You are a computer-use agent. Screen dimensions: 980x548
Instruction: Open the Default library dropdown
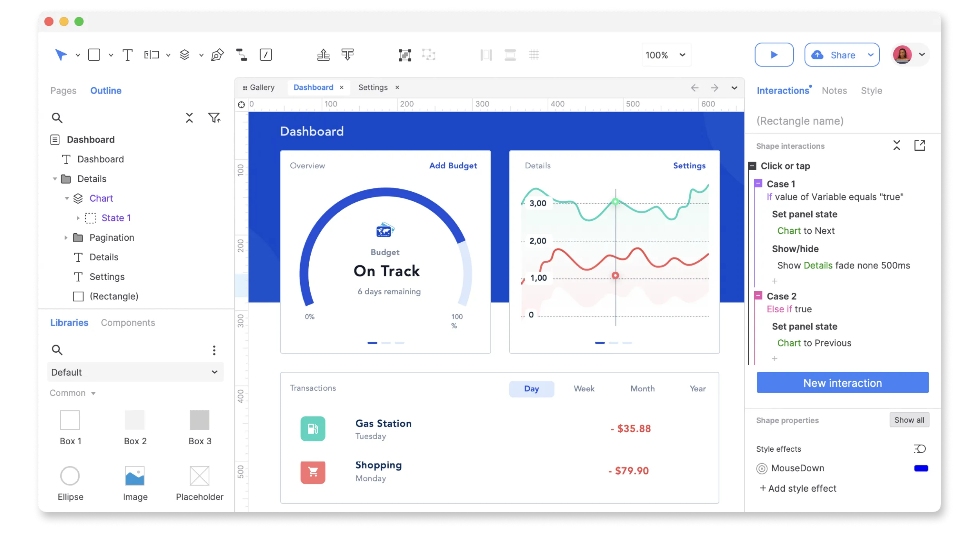[x=135, y=372]
